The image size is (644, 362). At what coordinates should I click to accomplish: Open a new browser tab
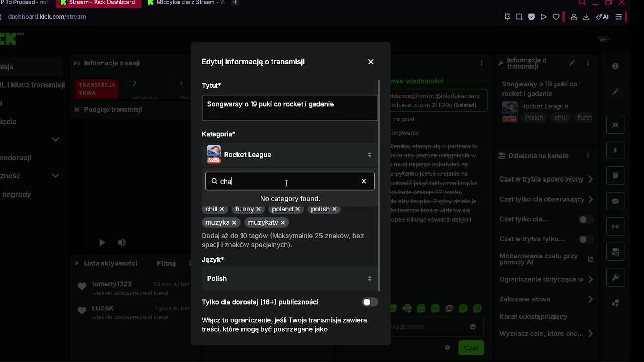[235, 3]
